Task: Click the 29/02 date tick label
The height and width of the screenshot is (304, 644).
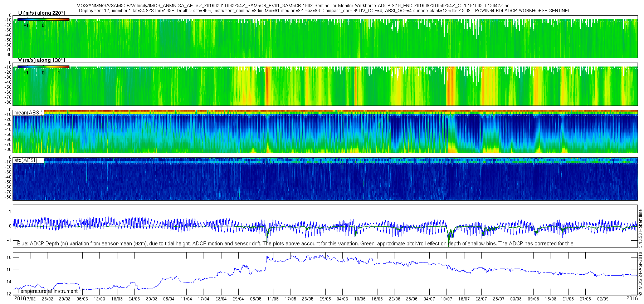Action: [x=65, y=299]
